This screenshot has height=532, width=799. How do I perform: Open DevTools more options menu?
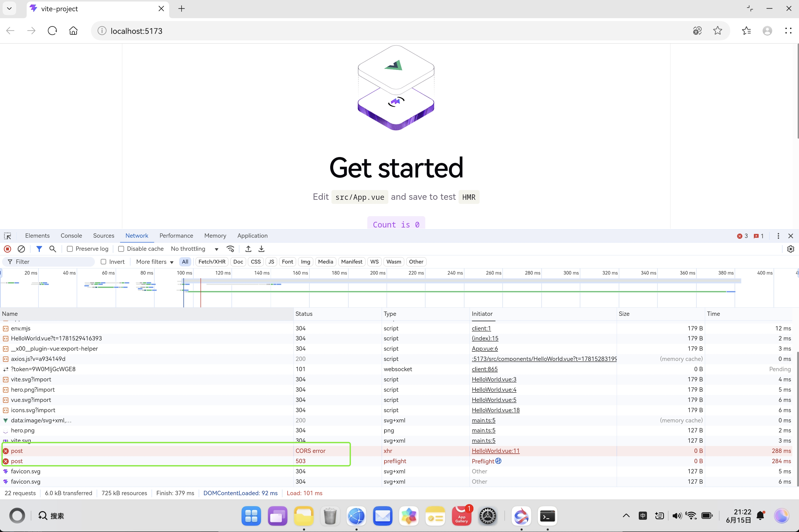coord(778,236)
